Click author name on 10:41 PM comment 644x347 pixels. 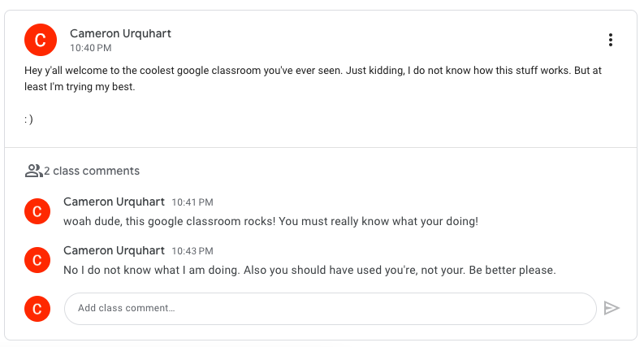point(114,202)
